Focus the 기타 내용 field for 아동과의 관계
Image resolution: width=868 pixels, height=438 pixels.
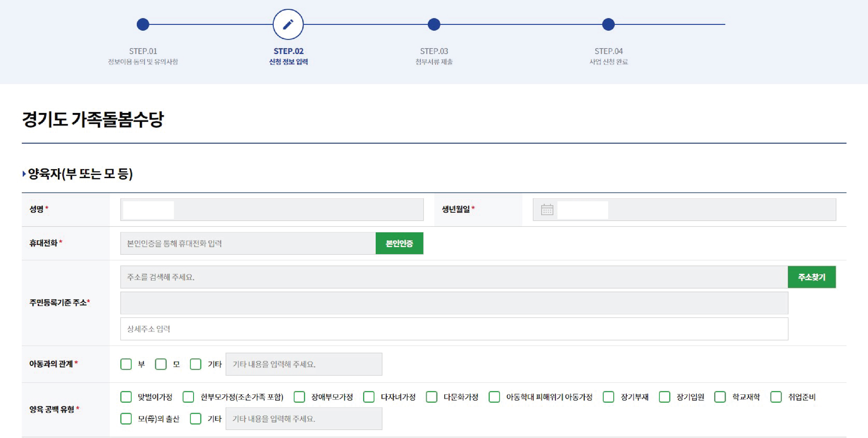[304, 364]
